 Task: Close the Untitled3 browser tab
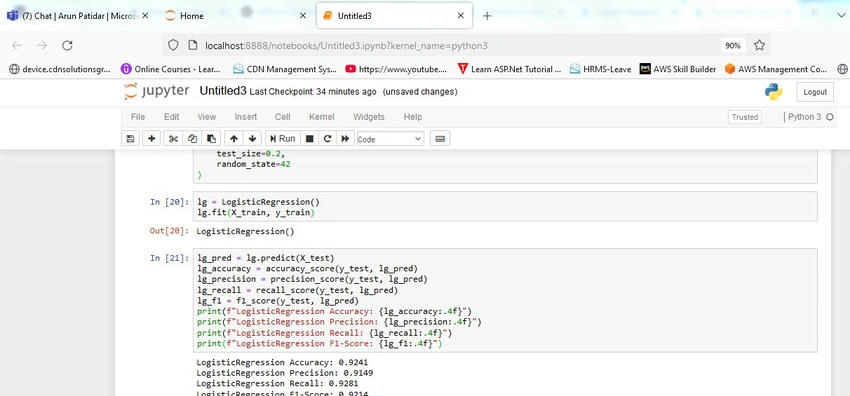[461, 16]
